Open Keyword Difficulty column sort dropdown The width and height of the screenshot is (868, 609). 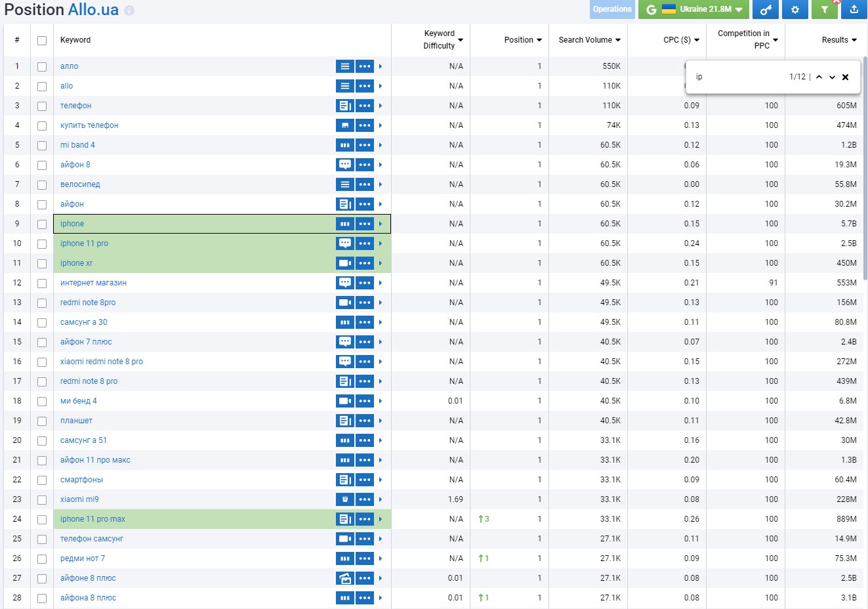pos(461,40)
